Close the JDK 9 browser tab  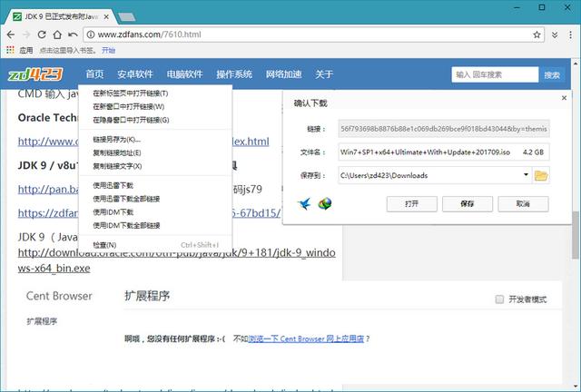[106, 16]
